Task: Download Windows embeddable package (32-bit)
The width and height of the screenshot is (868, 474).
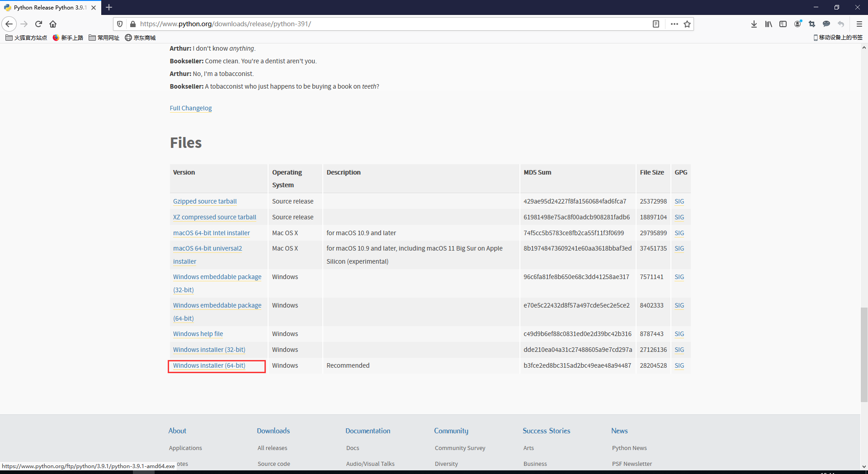Action: [217, 277]
